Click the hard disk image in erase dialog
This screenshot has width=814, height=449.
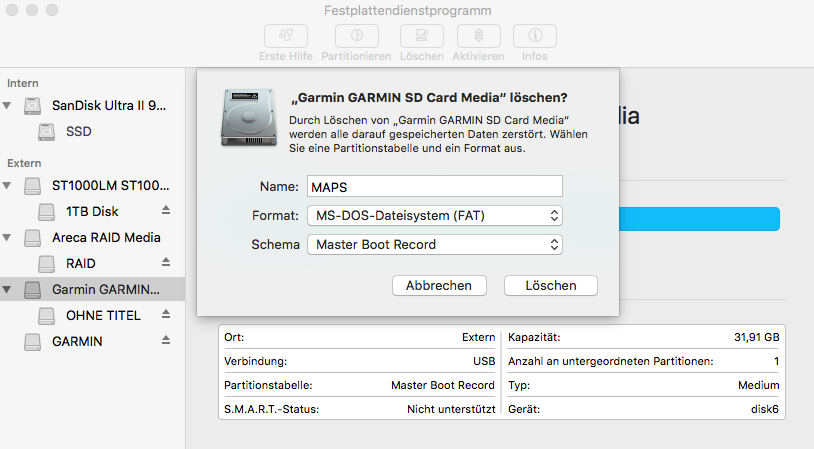pos(249,117)
